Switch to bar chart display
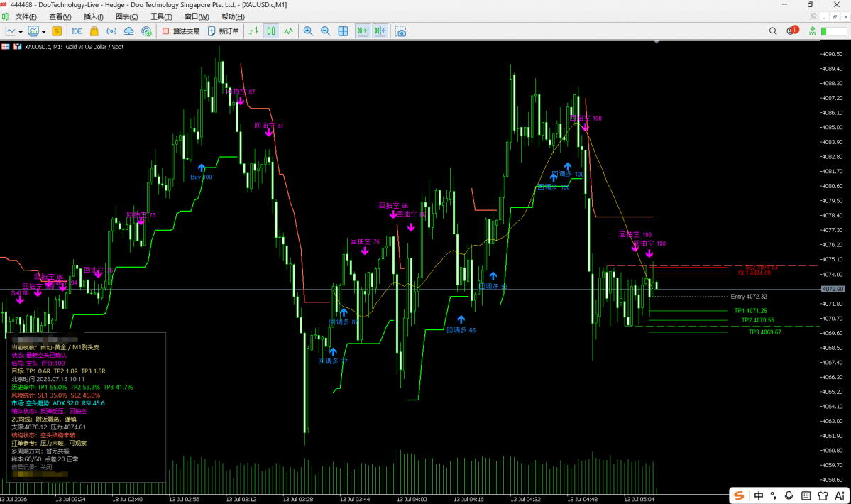This screenshot has width=851, height=504. tap(253, 31)
